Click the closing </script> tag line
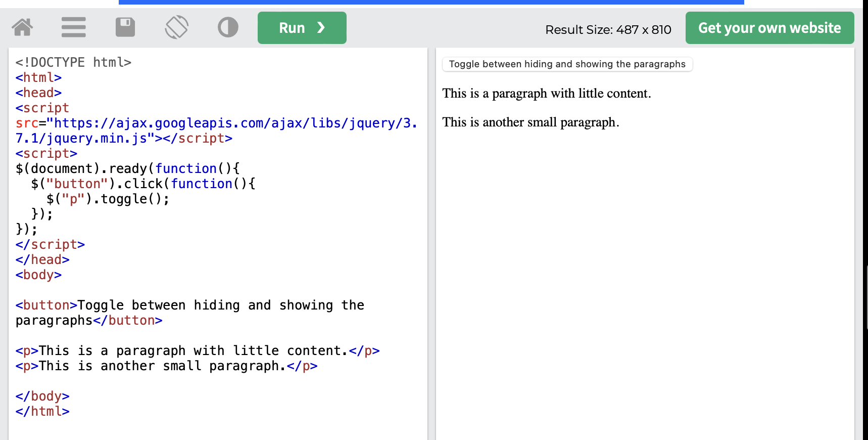Screen dimensions: 868x440 click(x=50, y=244)
